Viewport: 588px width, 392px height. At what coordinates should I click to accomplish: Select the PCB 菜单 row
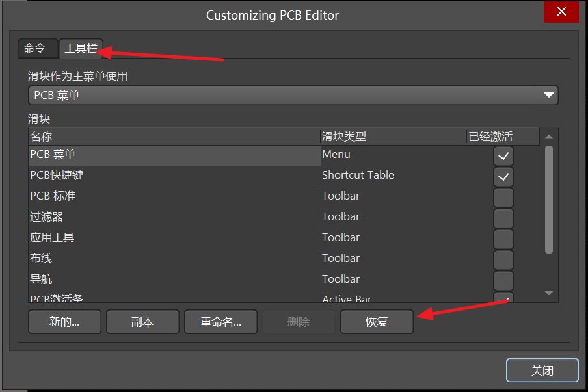click(x=284, y=156)
